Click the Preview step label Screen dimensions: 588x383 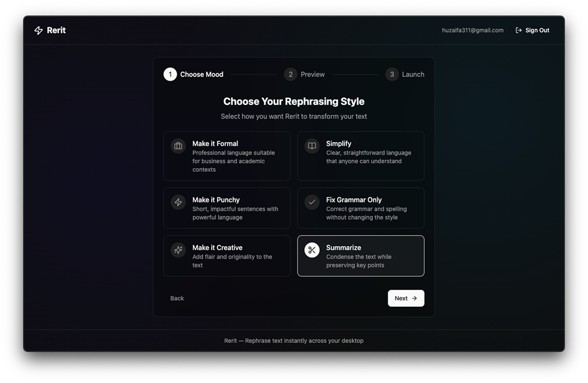click(x=313, y=74)
